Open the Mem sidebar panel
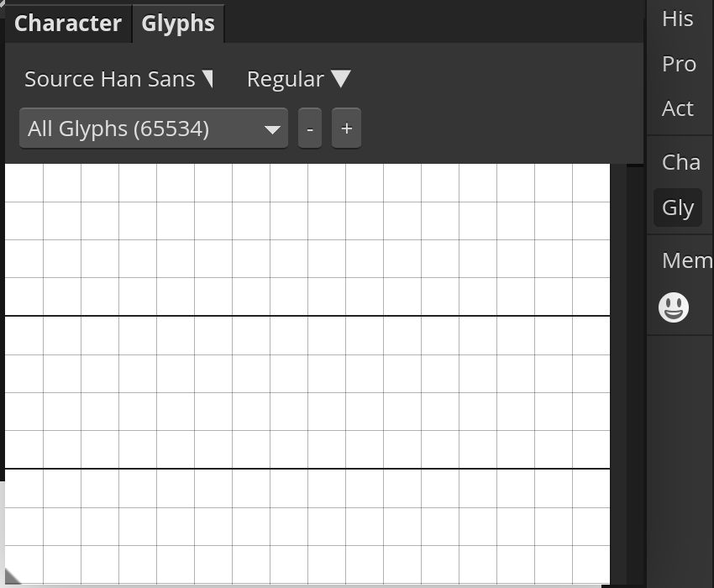Viewport: 714px width, 588px height. [x=686, y=260]
